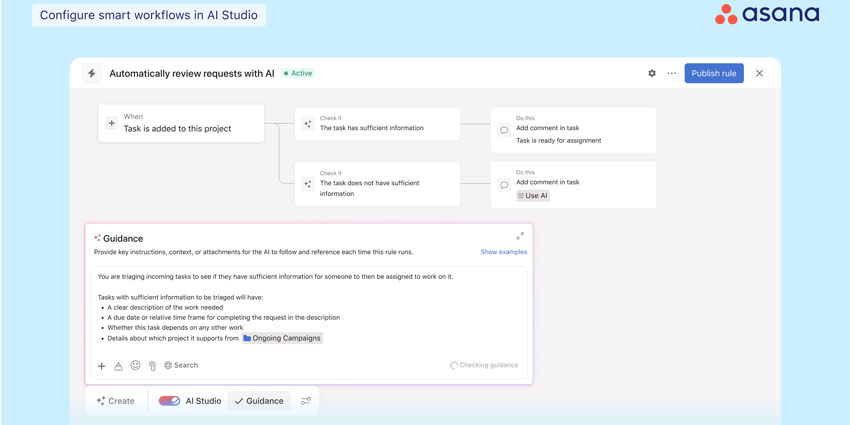Click the text formatting icon in guidance toolbar

118,366
